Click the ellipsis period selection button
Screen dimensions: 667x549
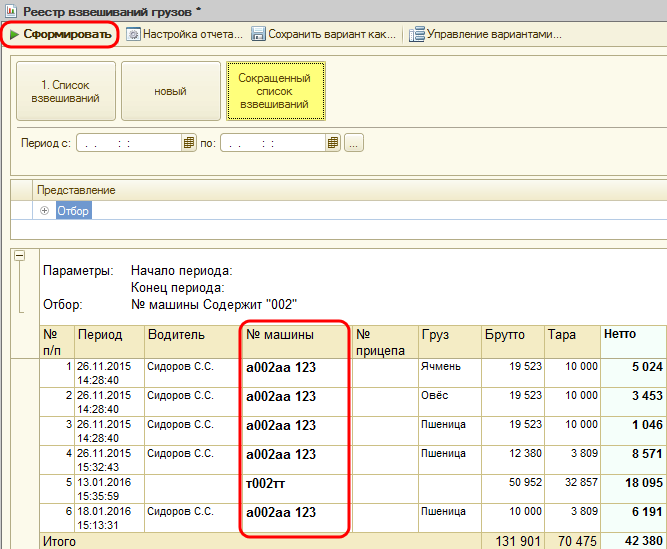pyautogui.click(x=353, y=143)
